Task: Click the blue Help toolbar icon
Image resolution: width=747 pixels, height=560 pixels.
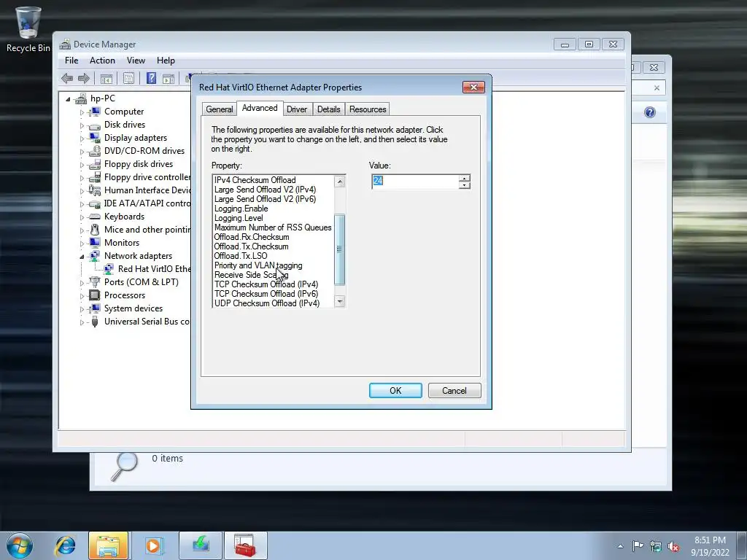Action: point(151,79)
